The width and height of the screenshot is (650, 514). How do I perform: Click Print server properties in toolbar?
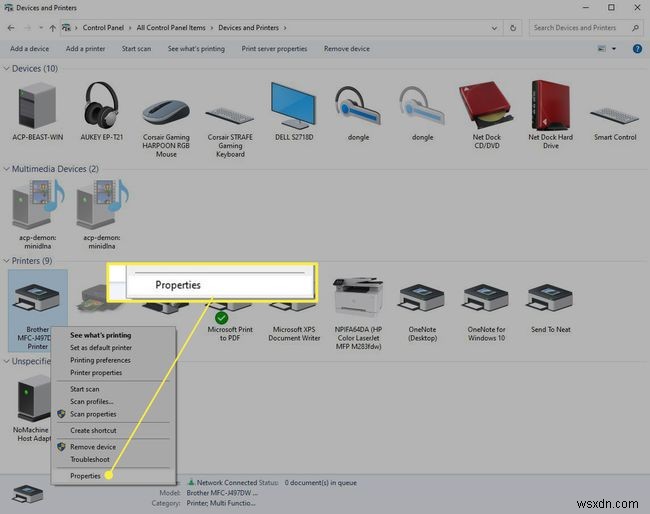(x=274, y=49)
